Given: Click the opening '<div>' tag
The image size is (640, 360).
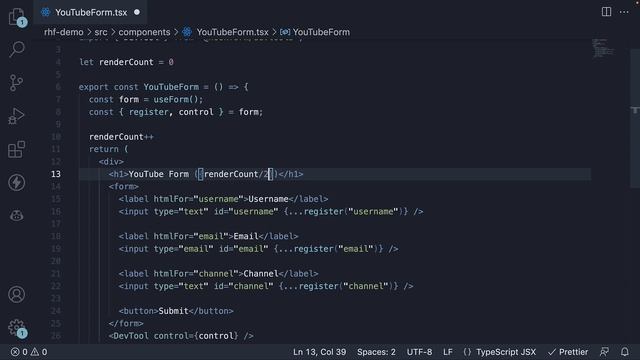Looking at the screenshot, I should pyautogui.click(x=111, y=162).
